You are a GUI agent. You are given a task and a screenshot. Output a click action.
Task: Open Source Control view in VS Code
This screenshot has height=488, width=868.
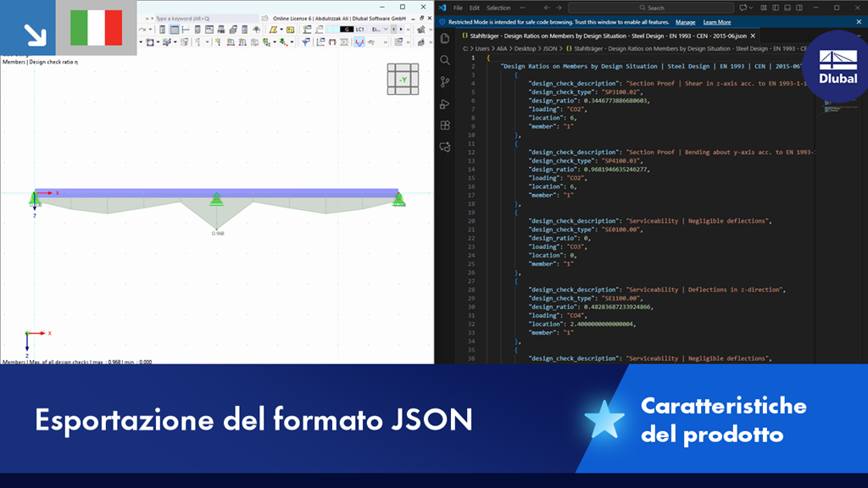444,82
